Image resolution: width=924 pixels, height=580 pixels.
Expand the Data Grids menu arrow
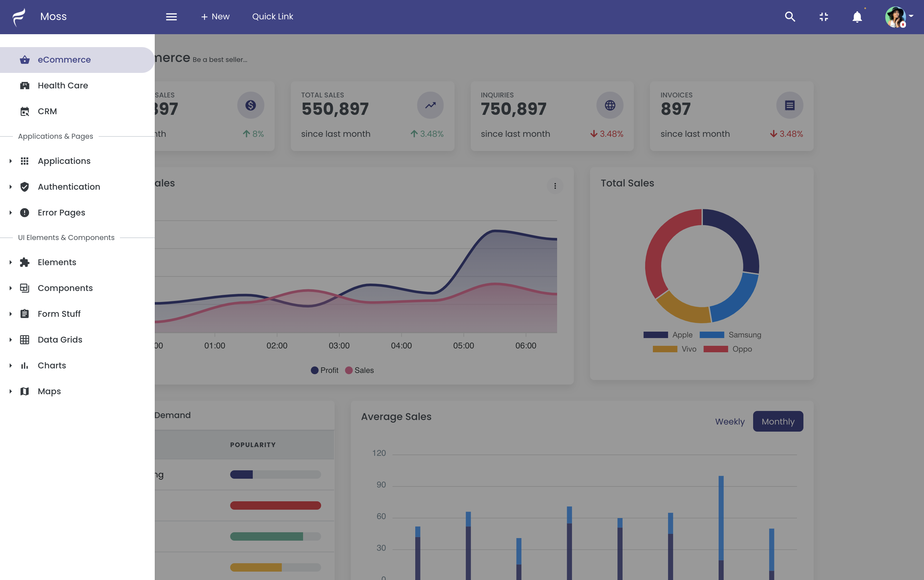[10, 339]
